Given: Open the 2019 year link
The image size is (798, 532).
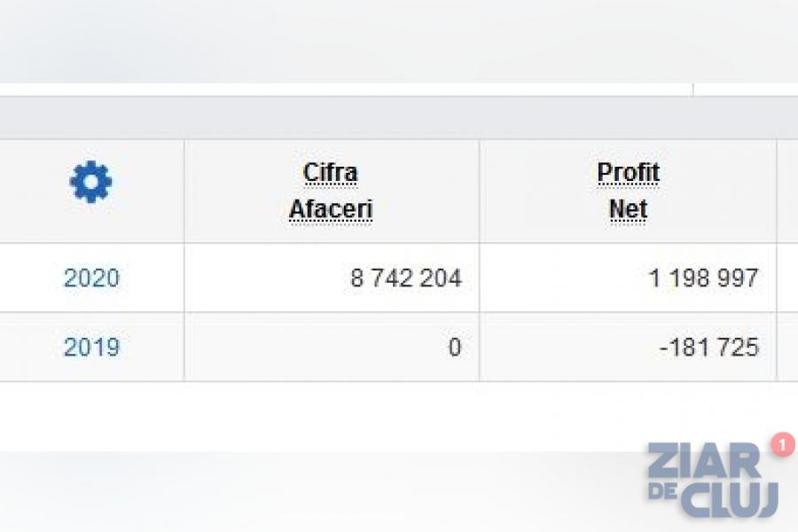Looking at the screenshot, I should coord(91,348).
